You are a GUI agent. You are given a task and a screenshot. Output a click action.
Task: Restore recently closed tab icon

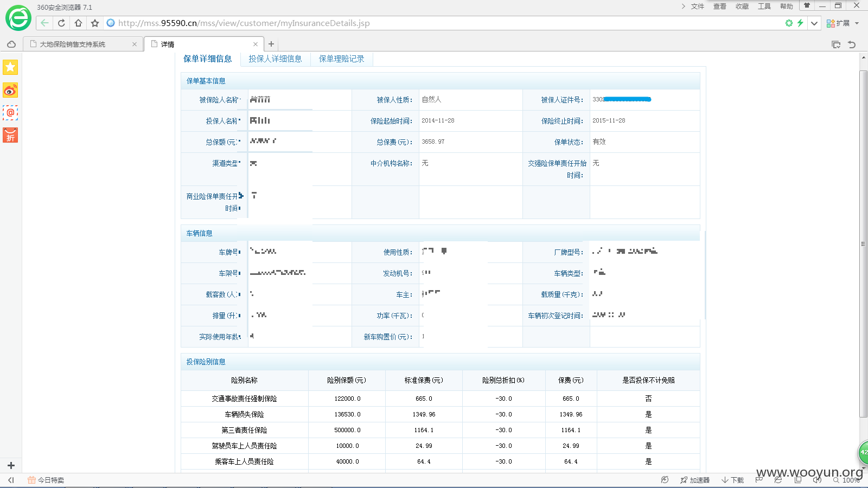click(x=852, y=44)
